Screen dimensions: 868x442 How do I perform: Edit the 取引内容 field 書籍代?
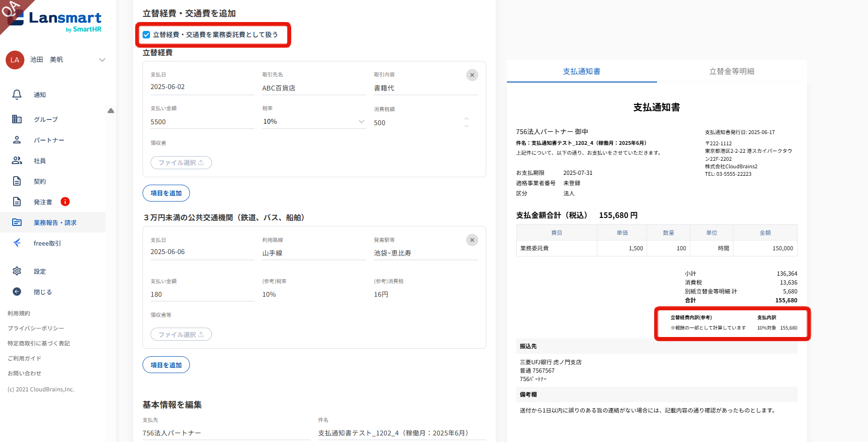426,88
